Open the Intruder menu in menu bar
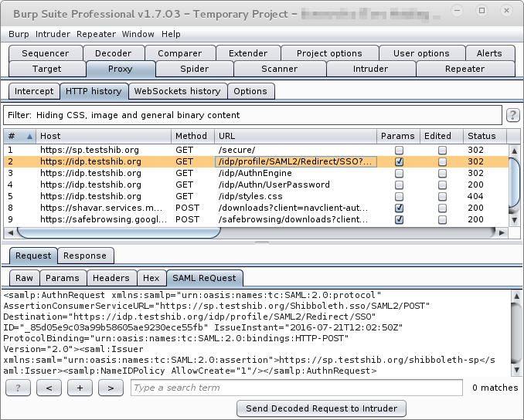Screen dimensions: 524x420 click(x=53, y=34)
